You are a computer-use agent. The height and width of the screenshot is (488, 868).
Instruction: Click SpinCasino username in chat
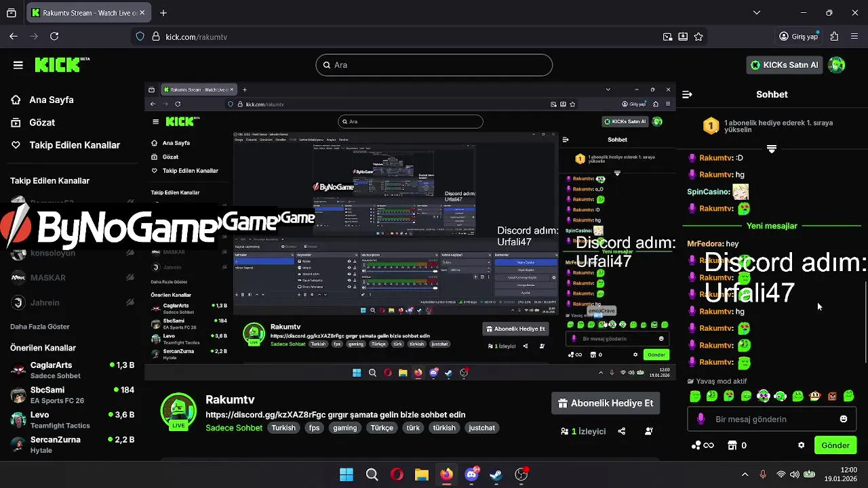[708, 192]
